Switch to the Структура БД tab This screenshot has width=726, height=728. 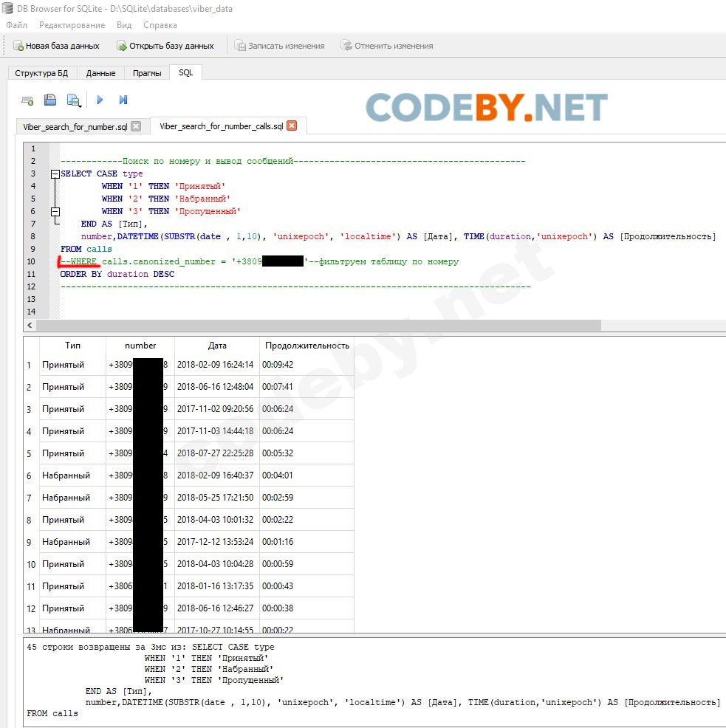point(41,73)
